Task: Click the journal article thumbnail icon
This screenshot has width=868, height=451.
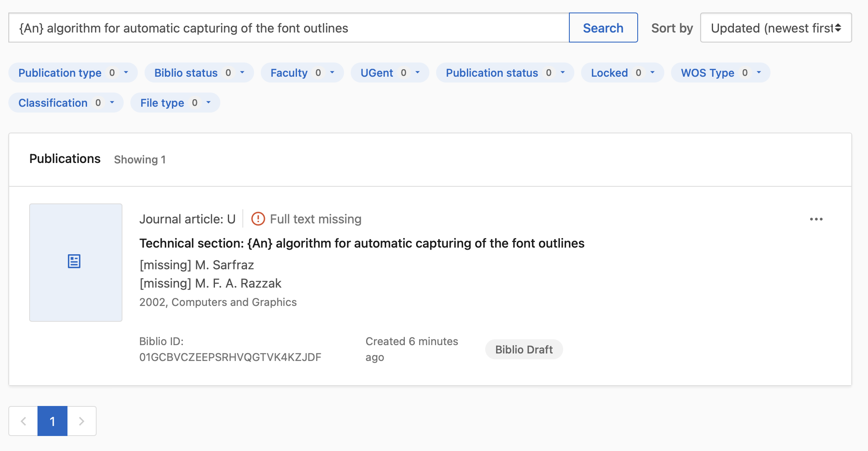Action: pos(75,262)
